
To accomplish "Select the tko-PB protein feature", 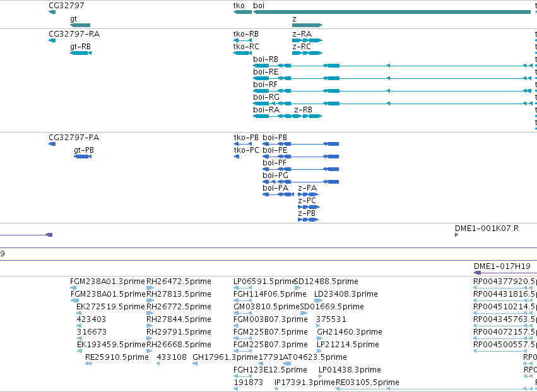I will (x=242, y=144).
